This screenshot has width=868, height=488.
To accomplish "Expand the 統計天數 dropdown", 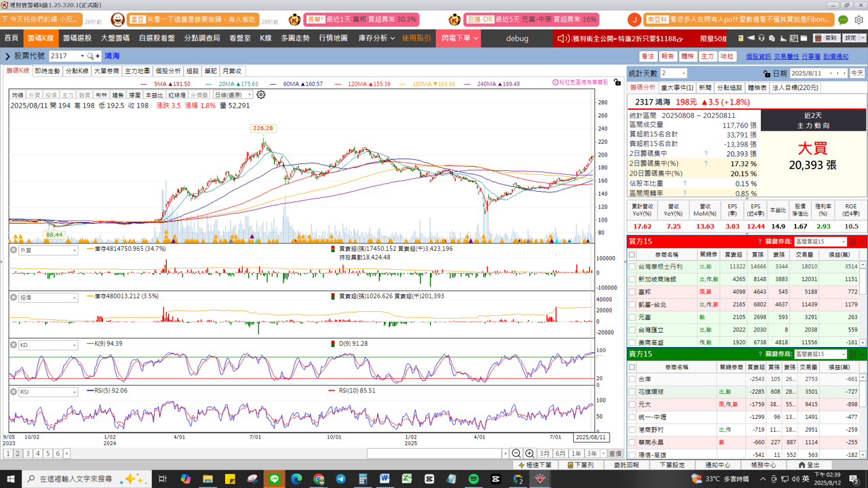I will tap(682, 73).
